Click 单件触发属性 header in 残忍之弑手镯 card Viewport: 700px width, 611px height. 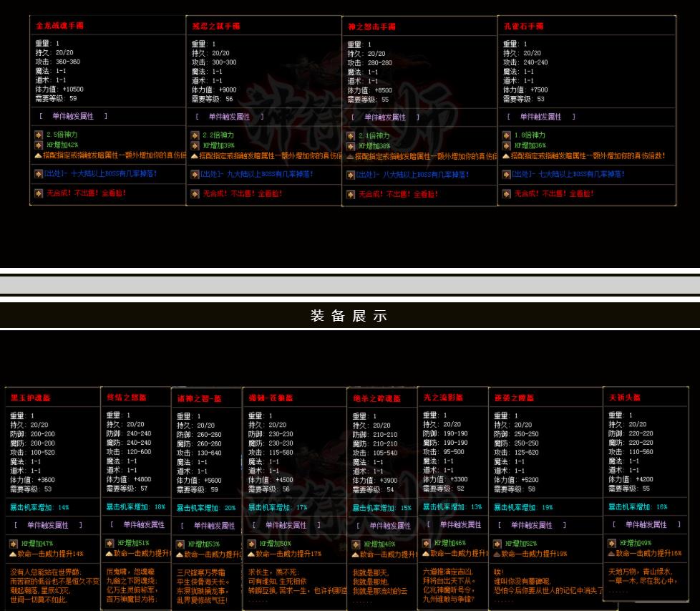point(229,117)
